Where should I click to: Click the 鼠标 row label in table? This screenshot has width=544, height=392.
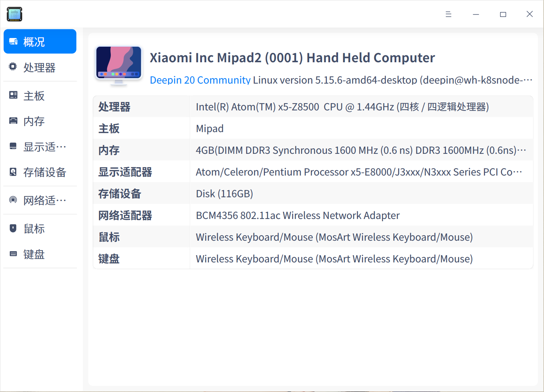(x=109, y=237)
